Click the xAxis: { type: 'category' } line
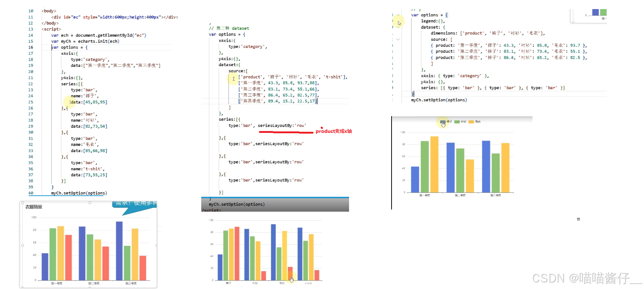The width and height of the screenshot is (644, 289). point(455,76)
